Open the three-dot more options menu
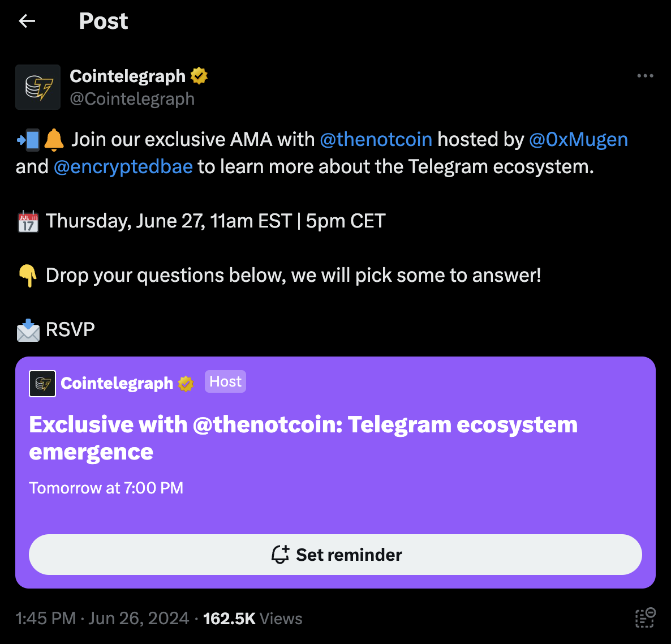The width and height of the screenshot is (671, 644). point(645,76)
